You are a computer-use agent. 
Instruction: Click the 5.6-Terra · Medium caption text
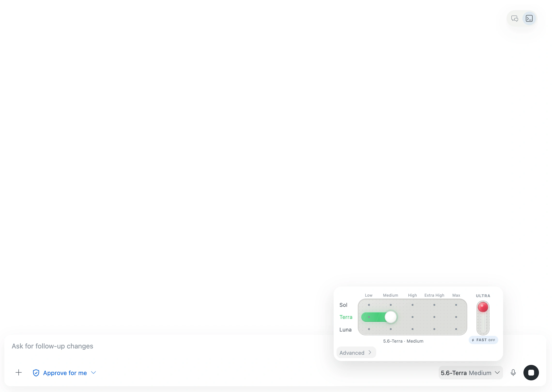point(403,341)
